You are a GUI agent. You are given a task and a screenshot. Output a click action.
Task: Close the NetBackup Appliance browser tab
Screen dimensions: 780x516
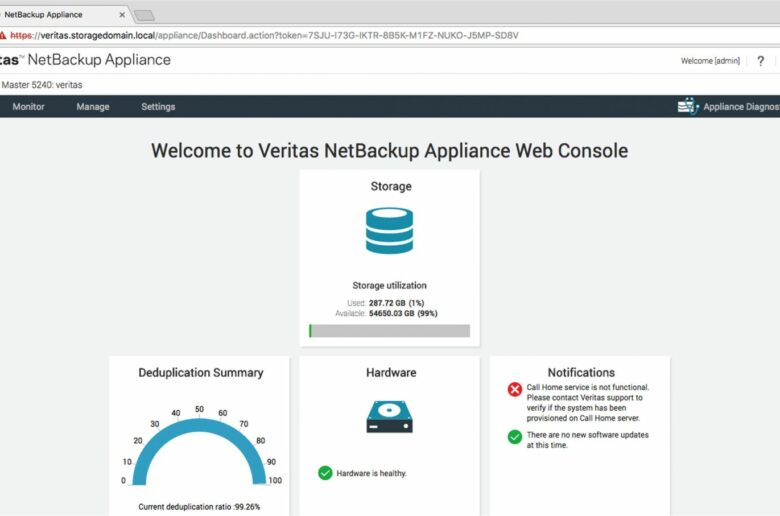coord(122,15)
